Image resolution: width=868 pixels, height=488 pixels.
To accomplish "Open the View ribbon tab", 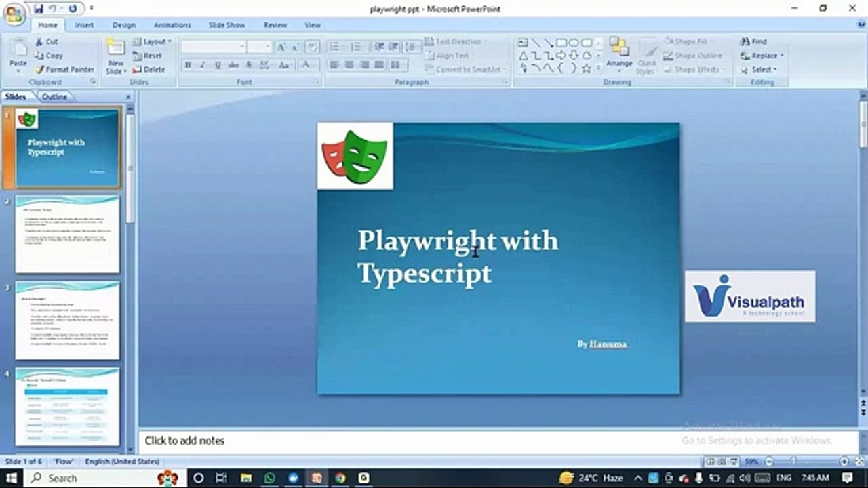I will pos(313,25).
